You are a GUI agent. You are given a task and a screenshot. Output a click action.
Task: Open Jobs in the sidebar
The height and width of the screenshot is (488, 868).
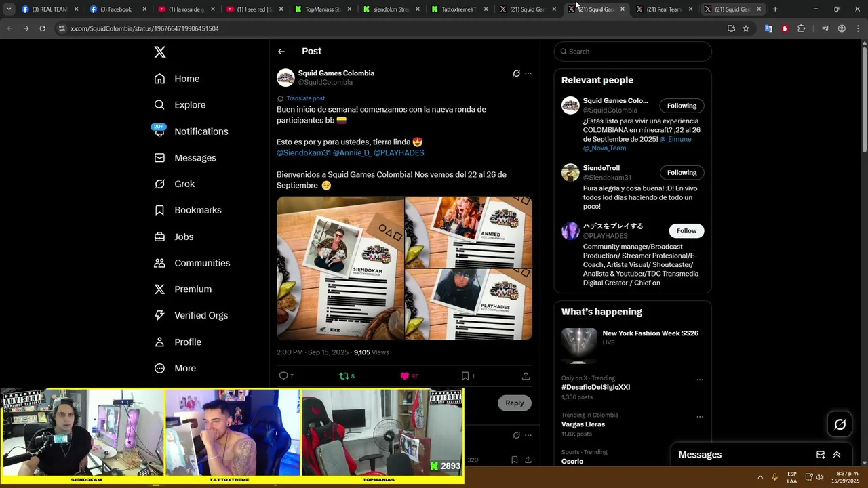click(x=174, y=237)
